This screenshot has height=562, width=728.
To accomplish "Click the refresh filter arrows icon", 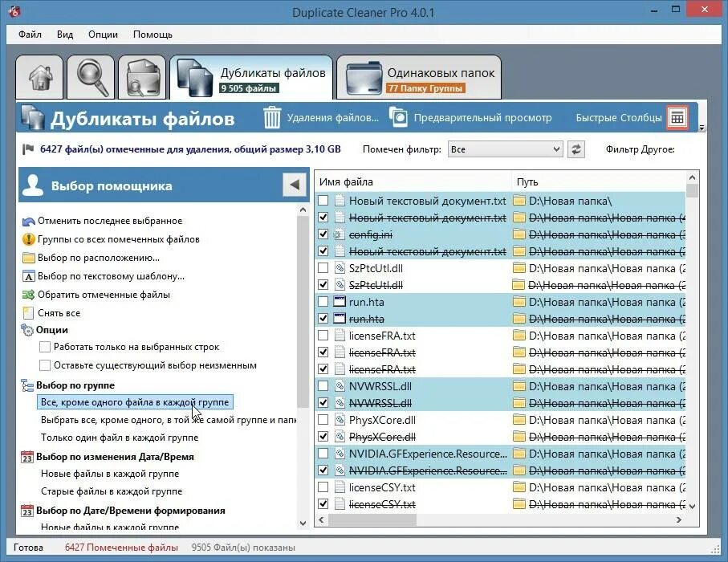I will click(576, 149).
